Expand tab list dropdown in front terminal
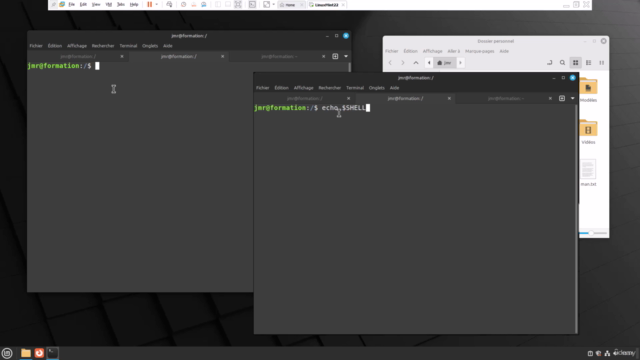The height and width of the screenshot is (360, 640). tap(572, 98)
